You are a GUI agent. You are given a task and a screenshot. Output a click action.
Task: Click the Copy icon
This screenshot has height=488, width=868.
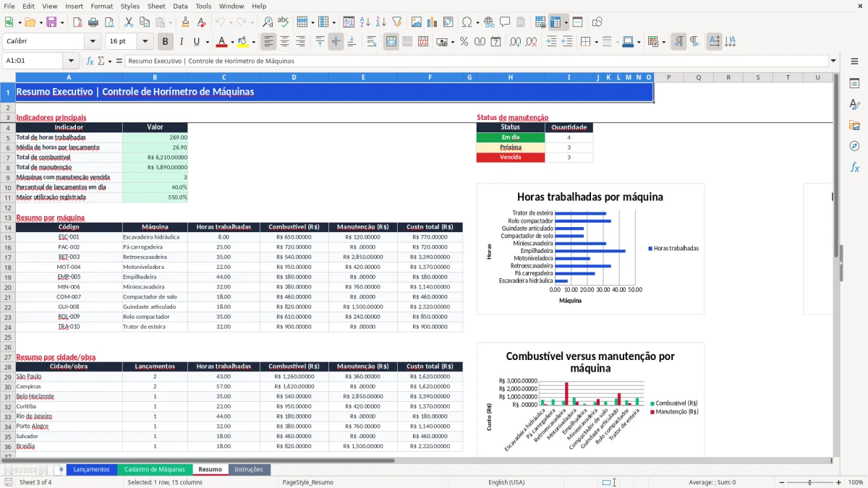tap(144, 22)
